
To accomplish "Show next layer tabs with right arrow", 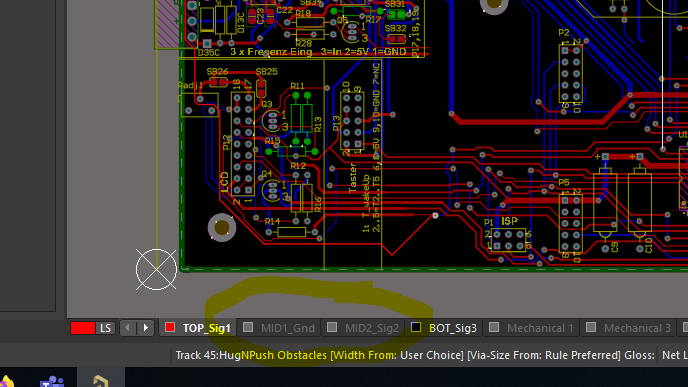I will tap(146, 328).
